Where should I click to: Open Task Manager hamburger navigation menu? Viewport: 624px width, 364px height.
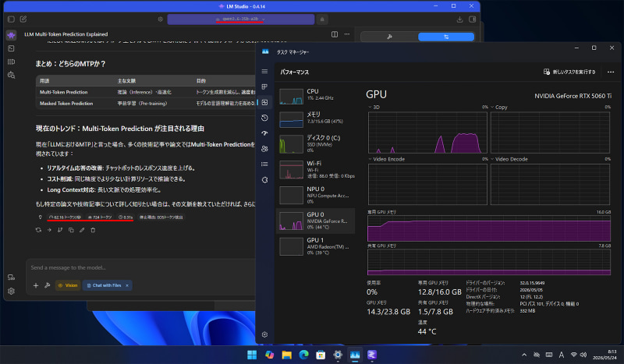tap(264, 71)
